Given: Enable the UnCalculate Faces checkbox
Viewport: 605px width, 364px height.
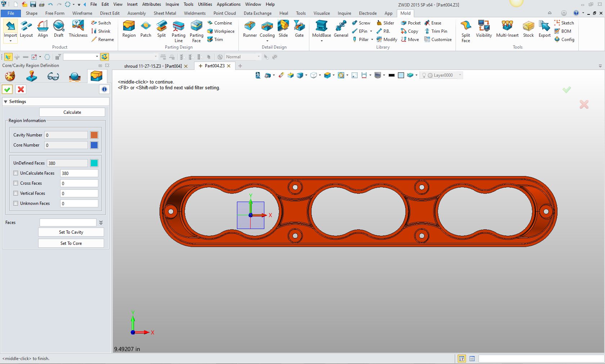Looking at the screenshot, I should pos(16,173).
